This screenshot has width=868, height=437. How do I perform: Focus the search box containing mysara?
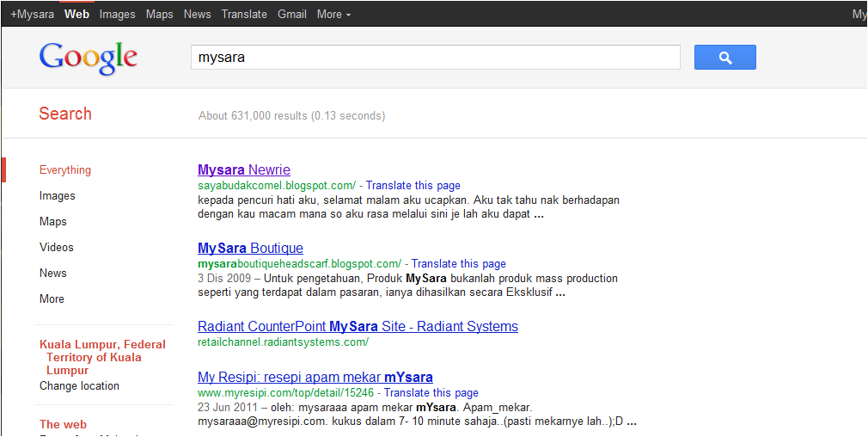pos(435,57)
